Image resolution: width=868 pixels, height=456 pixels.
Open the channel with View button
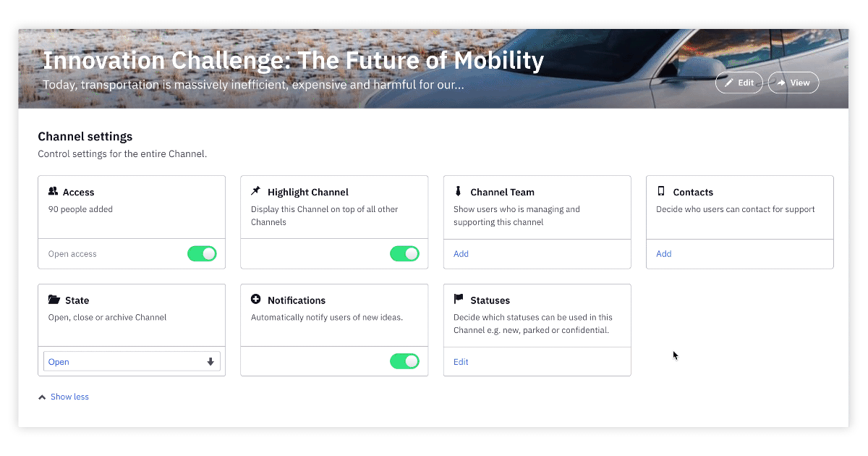[793, 83]
